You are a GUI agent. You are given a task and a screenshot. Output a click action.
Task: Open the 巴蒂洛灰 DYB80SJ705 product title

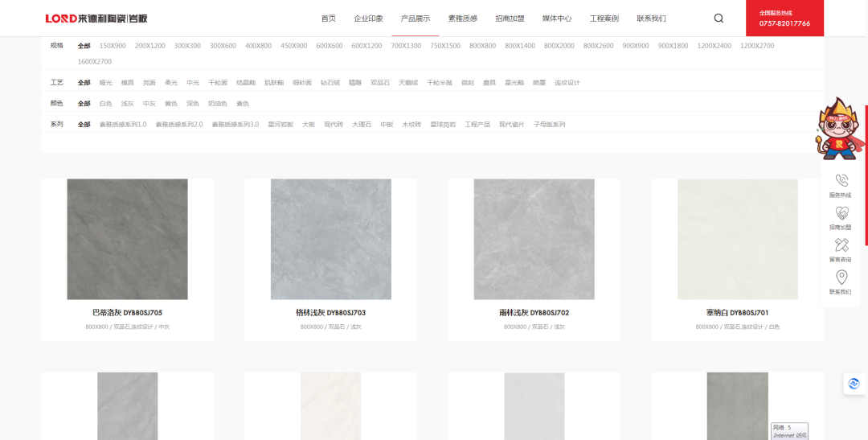(127, 313)
